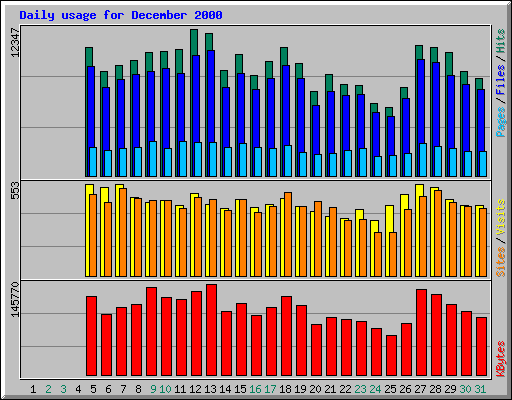Click day label 5 on the axis
Image resolution: width=512 pixels, height=400 pixels.
[93, 389]
